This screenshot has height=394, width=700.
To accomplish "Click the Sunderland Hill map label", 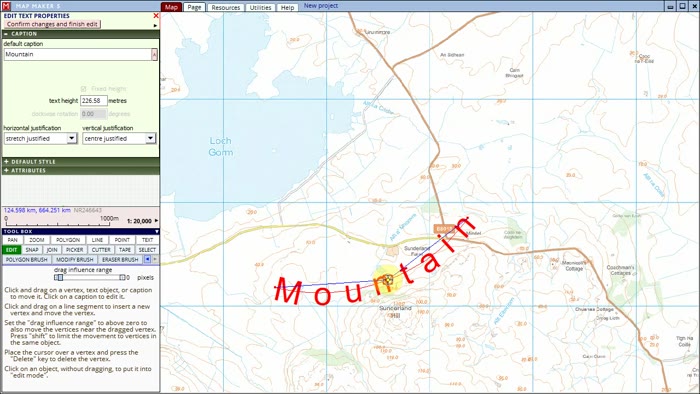I will (x=395, y=311).
